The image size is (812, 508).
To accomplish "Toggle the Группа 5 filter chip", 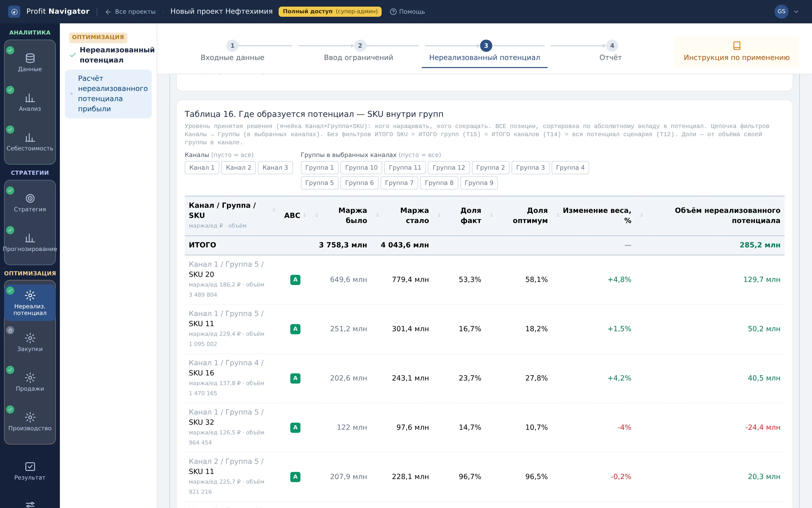I will pyautogui.click(x=319, y=183).
